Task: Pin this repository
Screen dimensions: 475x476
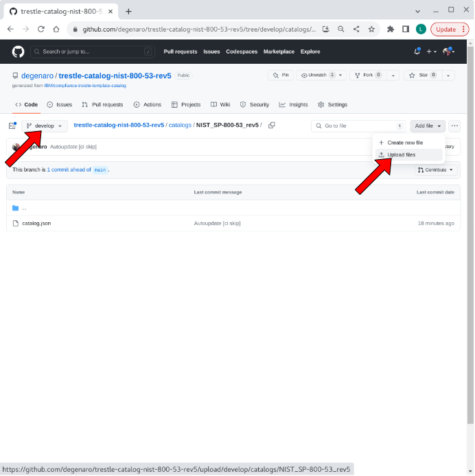Action: (281, 75)
